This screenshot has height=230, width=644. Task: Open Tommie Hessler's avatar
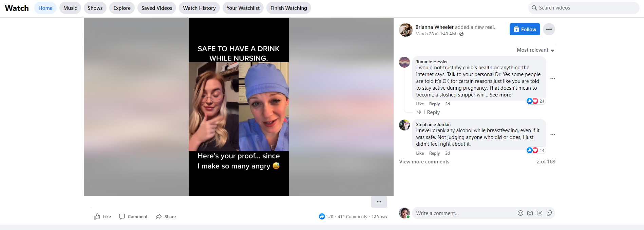coord(404,62)
